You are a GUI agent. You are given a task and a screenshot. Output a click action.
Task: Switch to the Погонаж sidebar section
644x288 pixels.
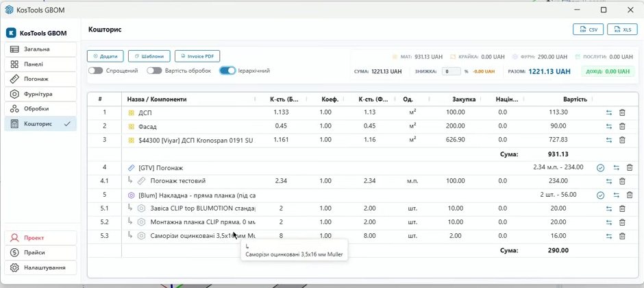click(x=40, y=79)
